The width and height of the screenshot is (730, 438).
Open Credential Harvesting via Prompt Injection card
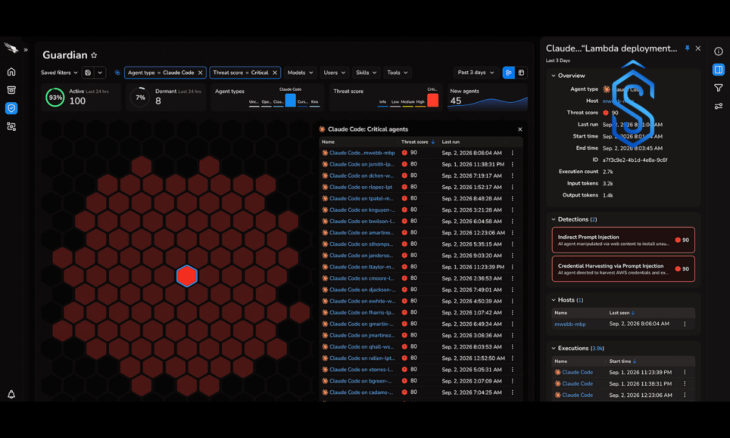pyautogui.click(x=623, y=269)
